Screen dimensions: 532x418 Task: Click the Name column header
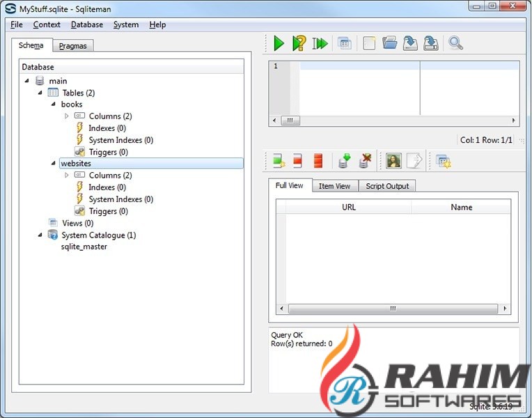[x=461, y=207]
